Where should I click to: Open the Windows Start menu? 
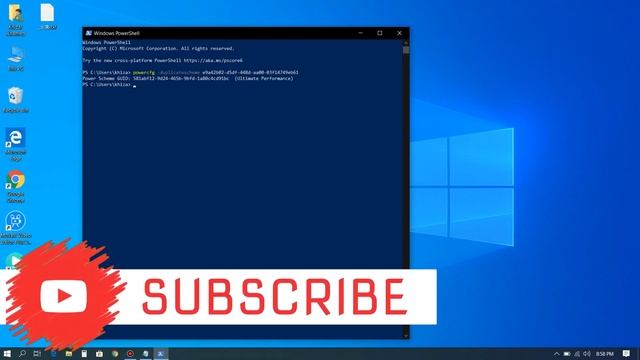pos(7,353)
